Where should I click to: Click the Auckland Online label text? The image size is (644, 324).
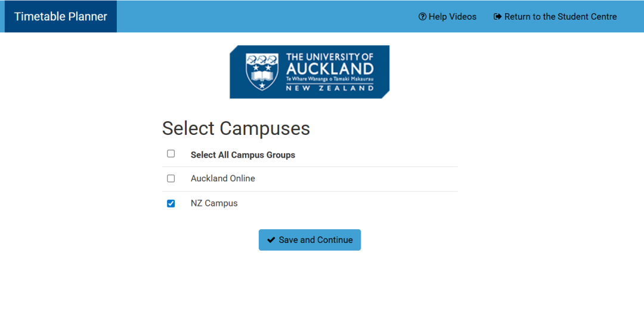tap(222, 178)
